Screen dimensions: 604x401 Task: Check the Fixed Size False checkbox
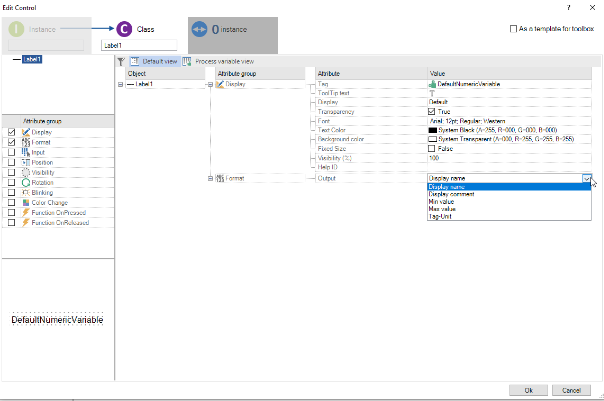431,149
